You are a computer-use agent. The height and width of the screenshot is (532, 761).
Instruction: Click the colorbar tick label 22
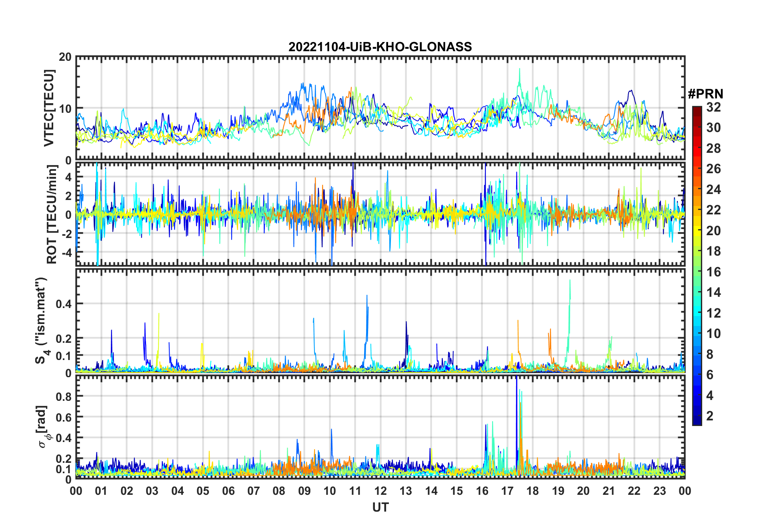[x=713, y=210]
